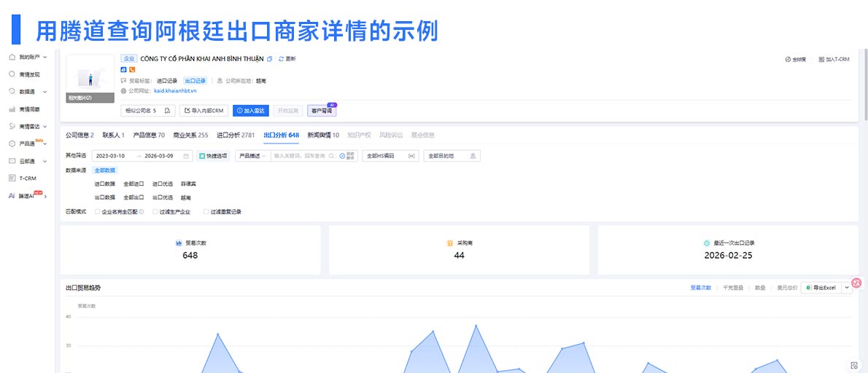The width and height of the screenshot is (868, 373).
Task: Click the 全球搜 icon at top right
Action: click(788, 59)
